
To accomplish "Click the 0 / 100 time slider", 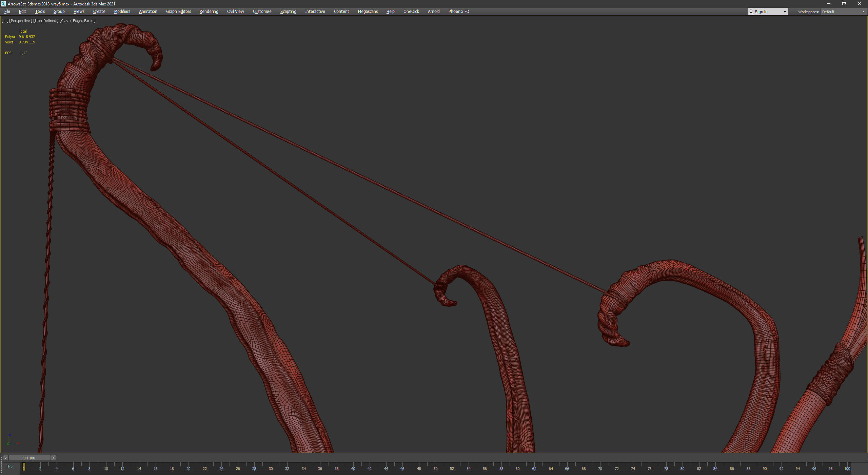I will (x=29, y=458).
